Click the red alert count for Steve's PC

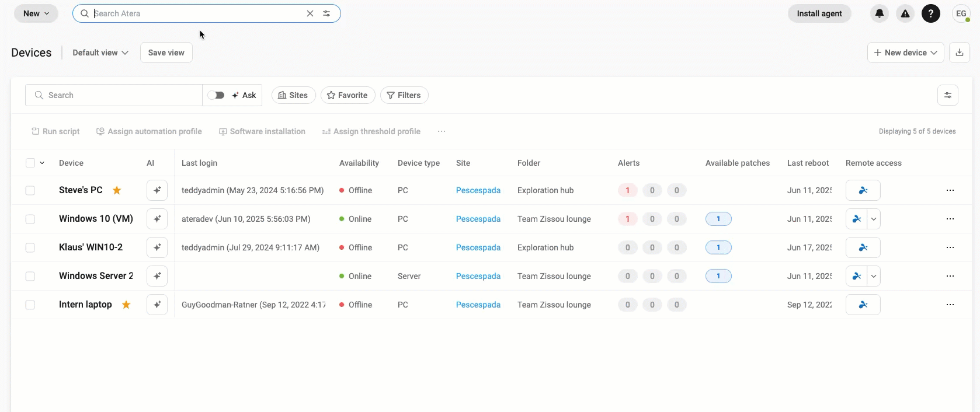click(x=628, y=190)
